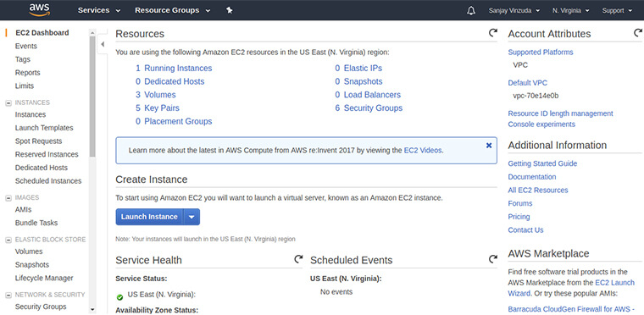
Task: Open Scheduled Instances in sidebar
Action: click(48, 180)
